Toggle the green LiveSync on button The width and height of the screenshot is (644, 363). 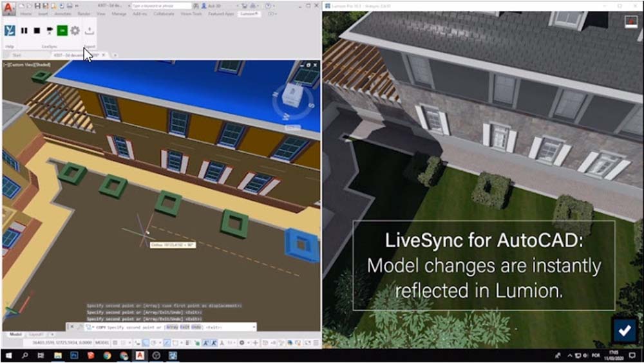point(62,30)
